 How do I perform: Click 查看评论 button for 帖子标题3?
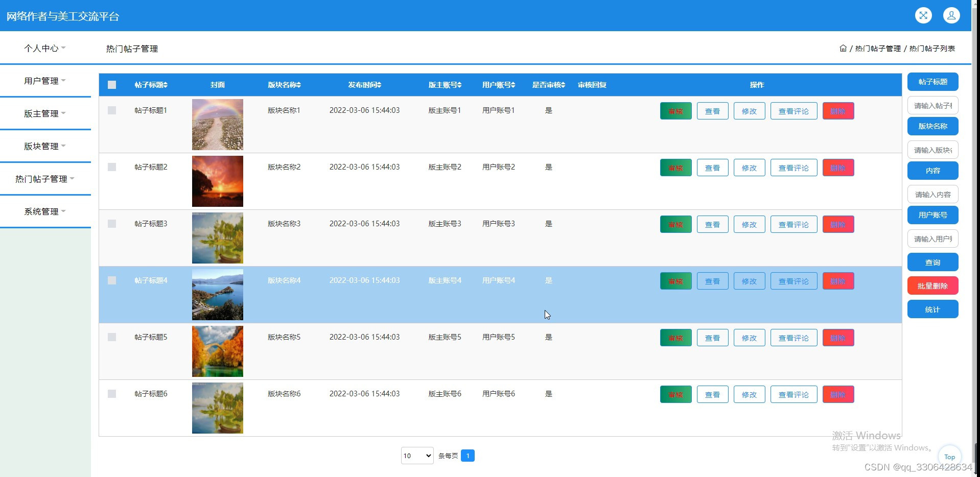(794, 224)
